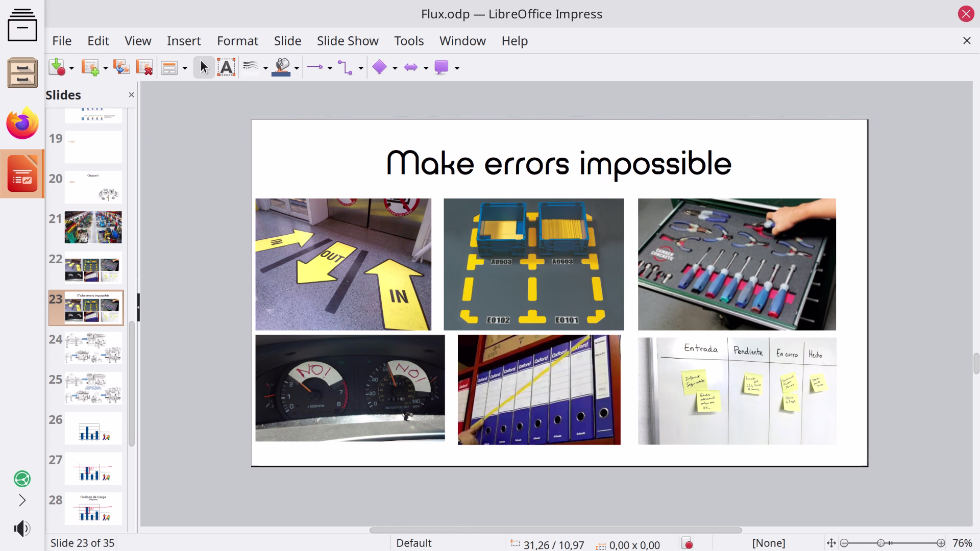Close the Slides panel

click(x=131, y=95)
